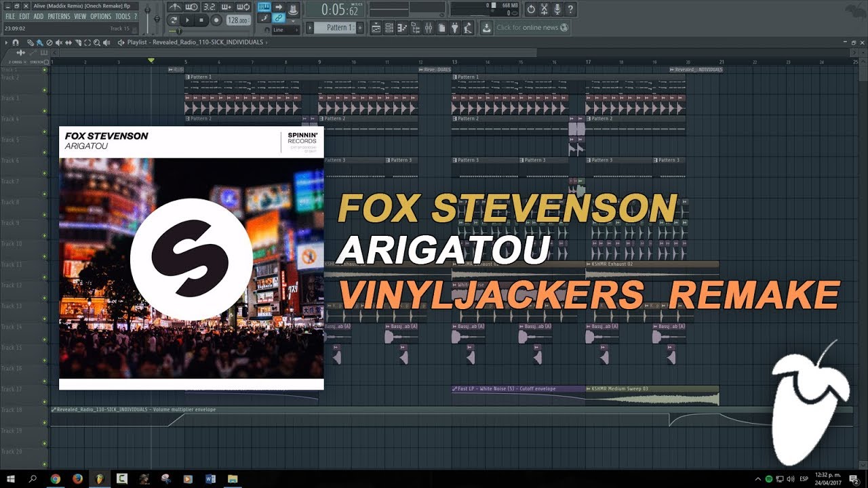Toggle loop recording icon
Screen dimensions: 868x488
click(243, 7)
